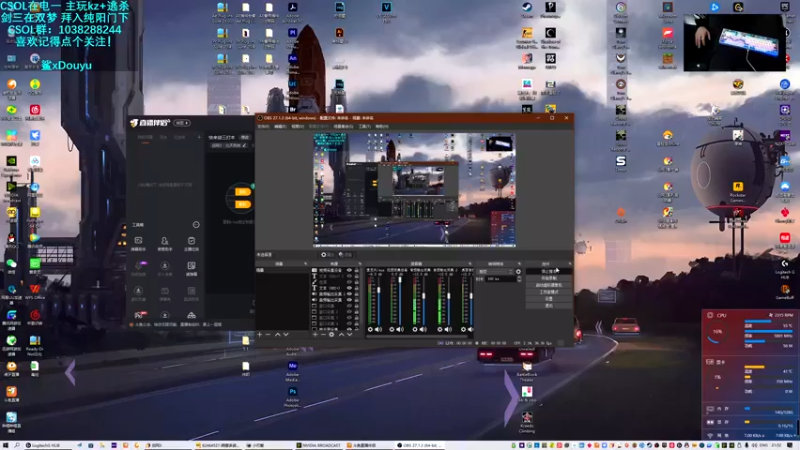800x450 pixels.
Task: Mute the leftmost audio mixer channel
Action: coord(378,329)
